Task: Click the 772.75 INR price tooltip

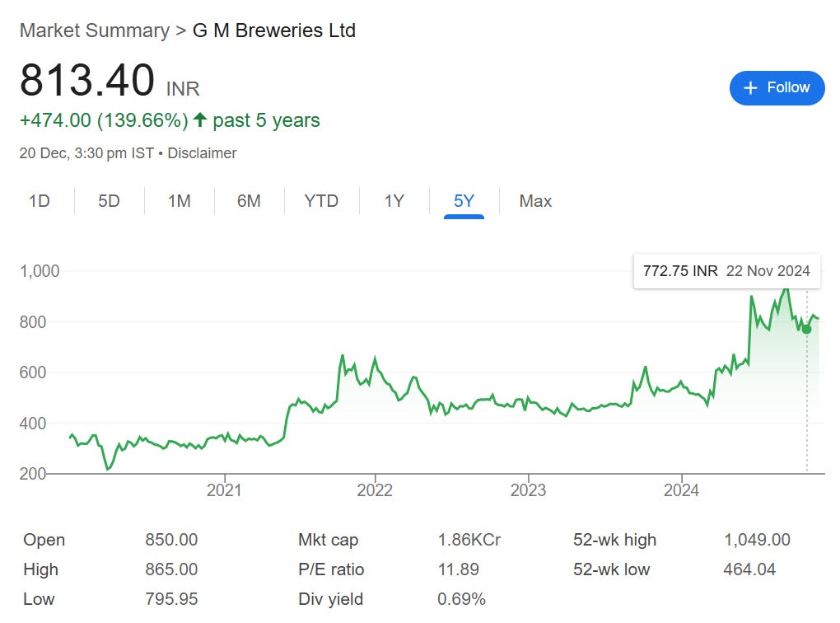Action: [x=727, y=271]
